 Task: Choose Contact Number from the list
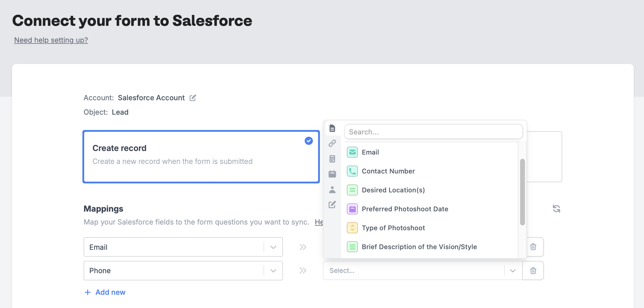point(388,171)
